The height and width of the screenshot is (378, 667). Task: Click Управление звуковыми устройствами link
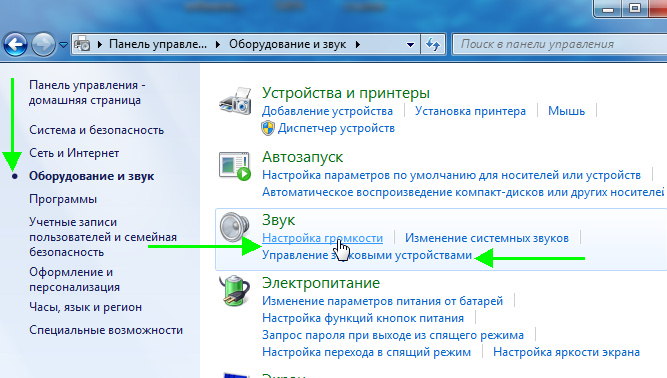tap(367, 255)
